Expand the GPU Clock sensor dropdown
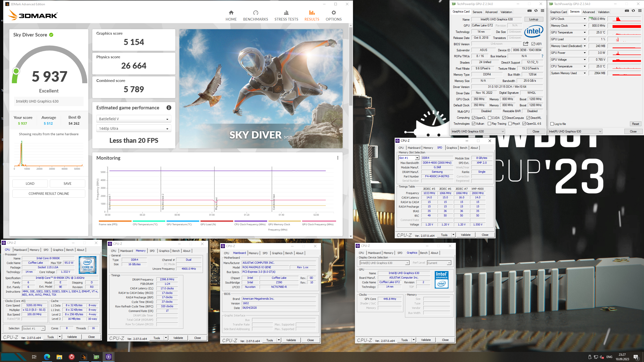Viewport: 644px width, 362px height. coord(585,19)
